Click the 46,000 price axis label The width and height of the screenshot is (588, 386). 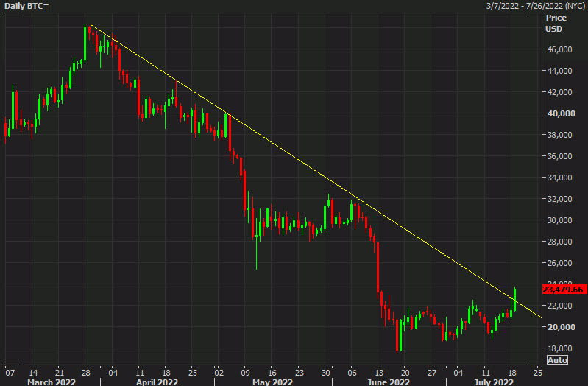tap(559, 49)
